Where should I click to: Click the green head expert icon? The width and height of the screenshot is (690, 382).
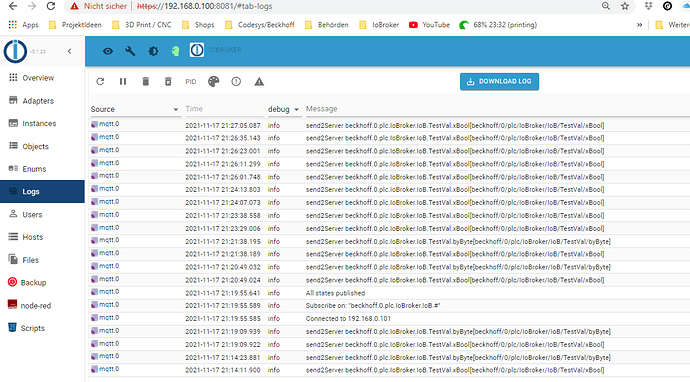tap(176, 51)
